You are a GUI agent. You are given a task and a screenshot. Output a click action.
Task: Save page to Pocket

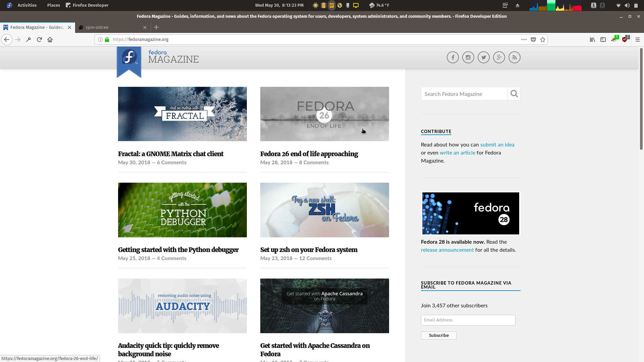533,40
